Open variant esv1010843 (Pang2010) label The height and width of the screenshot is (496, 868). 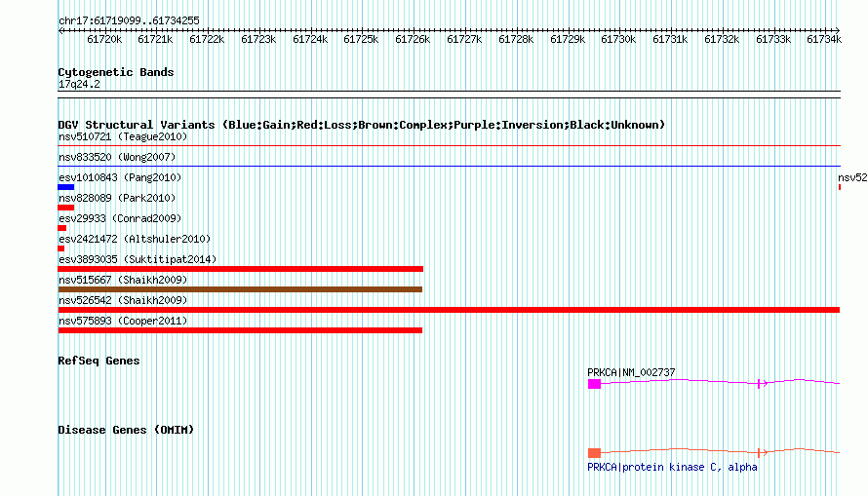coord(120,177)
